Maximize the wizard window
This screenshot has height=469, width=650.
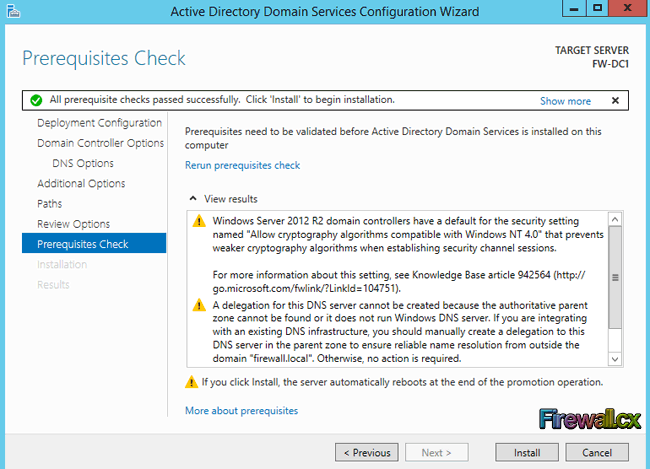597,8
